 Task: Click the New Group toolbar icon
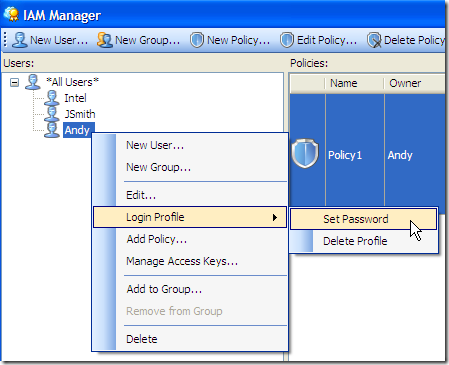[105, 40]
